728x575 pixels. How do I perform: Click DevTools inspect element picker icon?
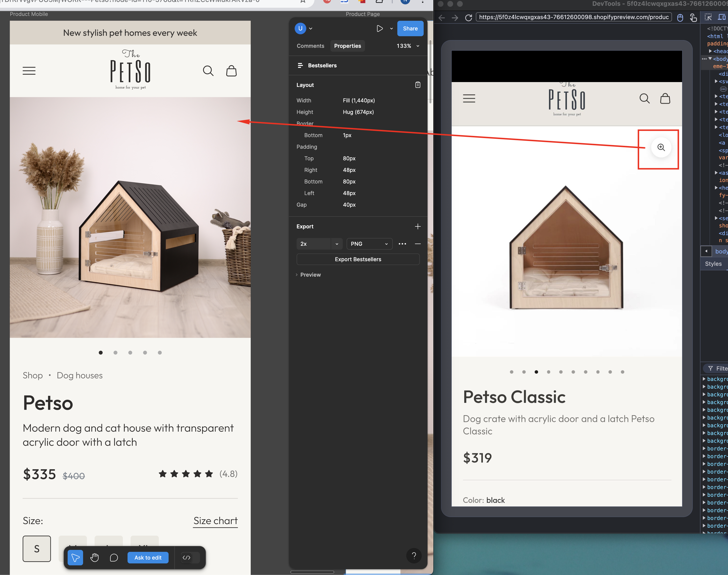pos(708,17)
